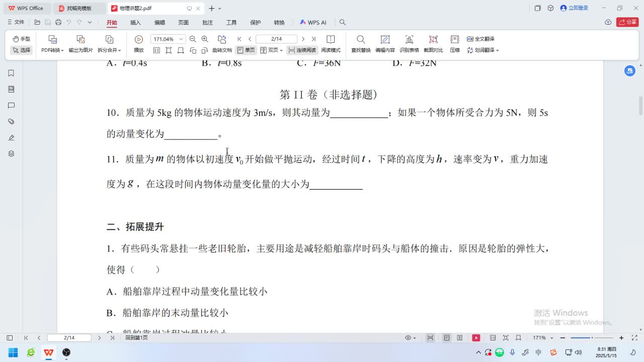Screen dimensions: 644x362
Task: Switch to 保护 ribbon tab
Action: 256,23
